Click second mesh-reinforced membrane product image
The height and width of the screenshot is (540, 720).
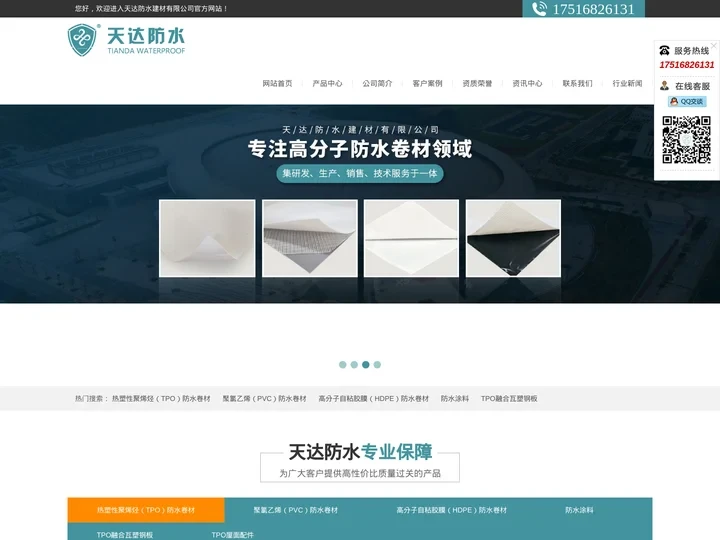[309, 238]
